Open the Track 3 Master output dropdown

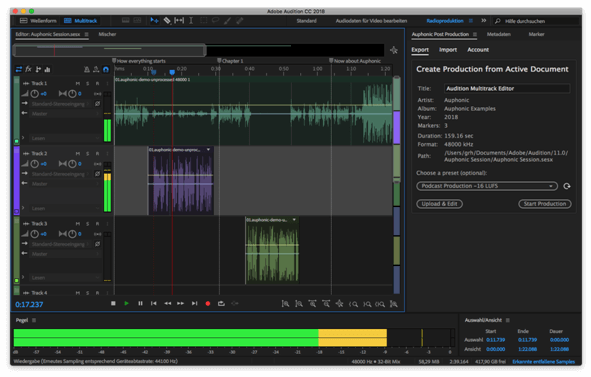point(65,254)
